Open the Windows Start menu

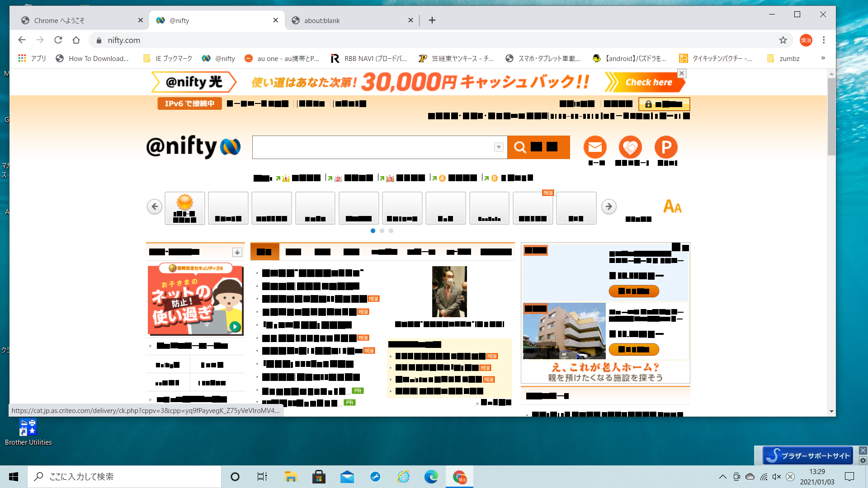tap(14, 477)
